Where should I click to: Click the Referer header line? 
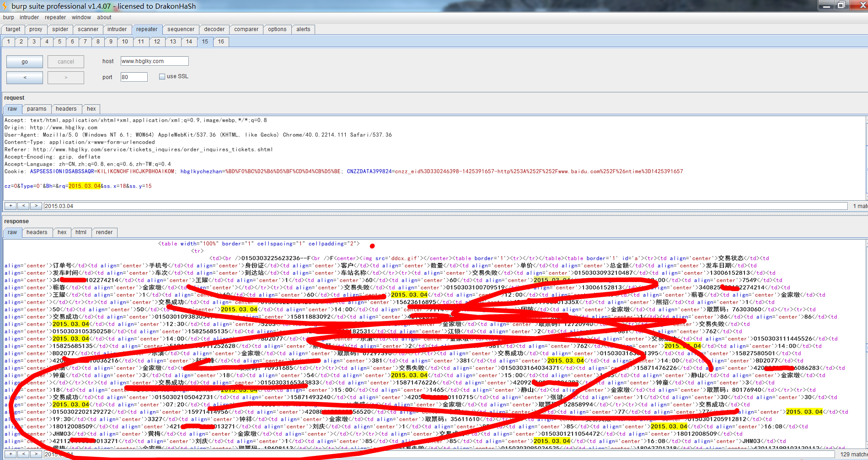139,150
